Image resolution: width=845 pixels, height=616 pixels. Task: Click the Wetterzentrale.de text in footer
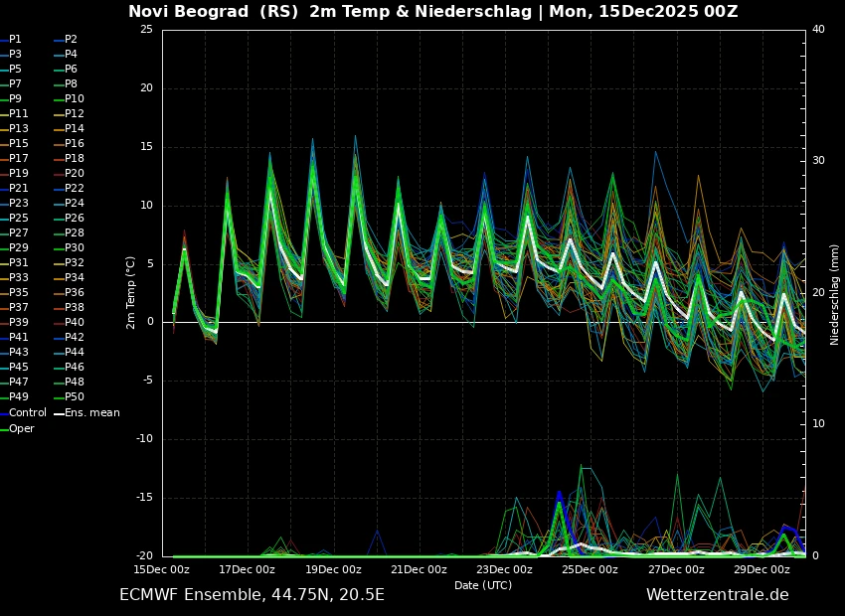click(x=717, y=594)
